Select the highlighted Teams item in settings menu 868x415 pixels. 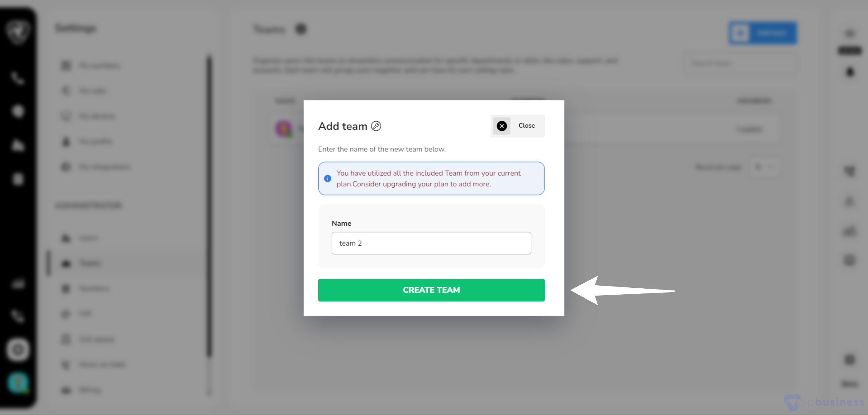128,263
